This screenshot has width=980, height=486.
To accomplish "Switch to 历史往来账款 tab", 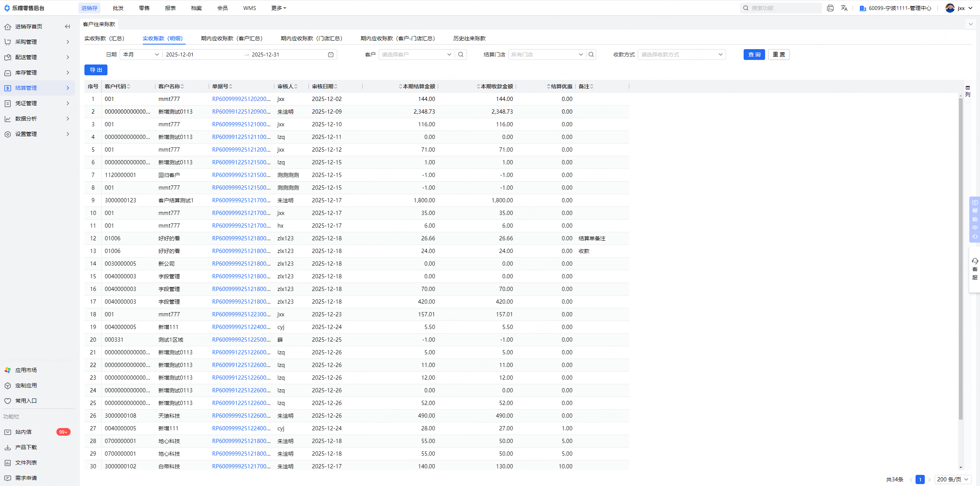I will pyautogui.click(x=469, y=38).
